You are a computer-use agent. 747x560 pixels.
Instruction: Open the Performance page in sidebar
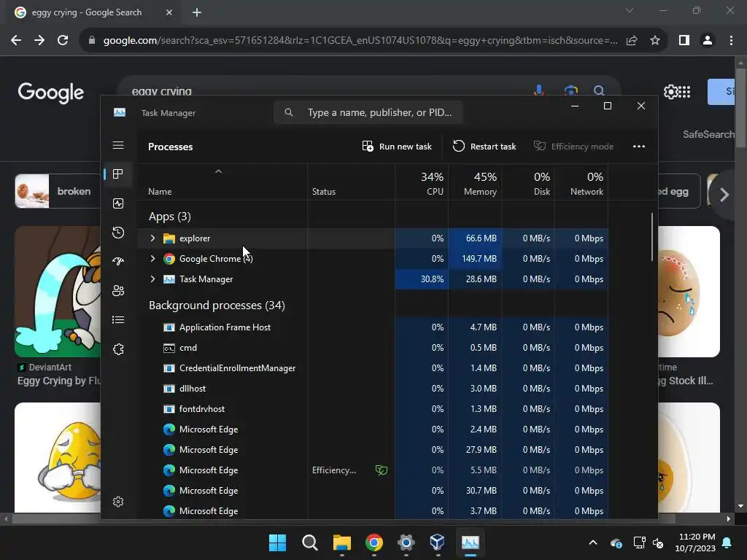(118, 203)
